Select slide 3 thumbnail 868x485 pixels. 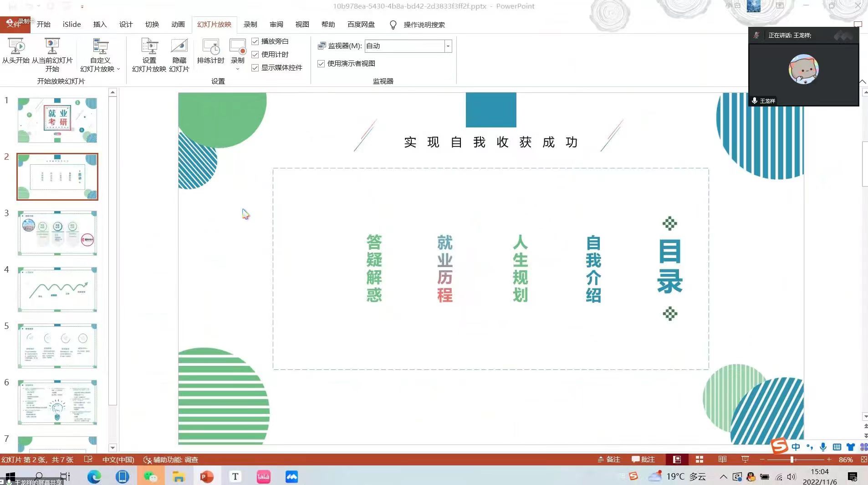point(57,233)
